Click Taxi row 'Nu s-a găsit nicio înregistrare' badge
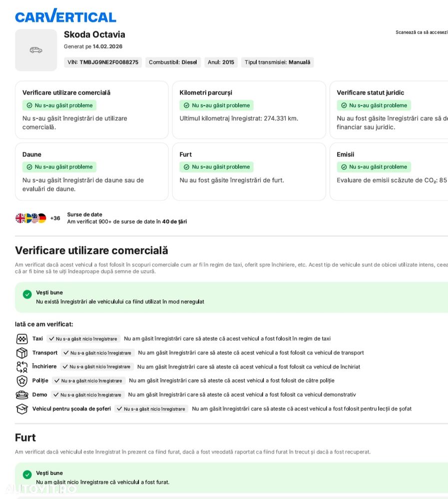448x499 pixels. coord(83,339)
